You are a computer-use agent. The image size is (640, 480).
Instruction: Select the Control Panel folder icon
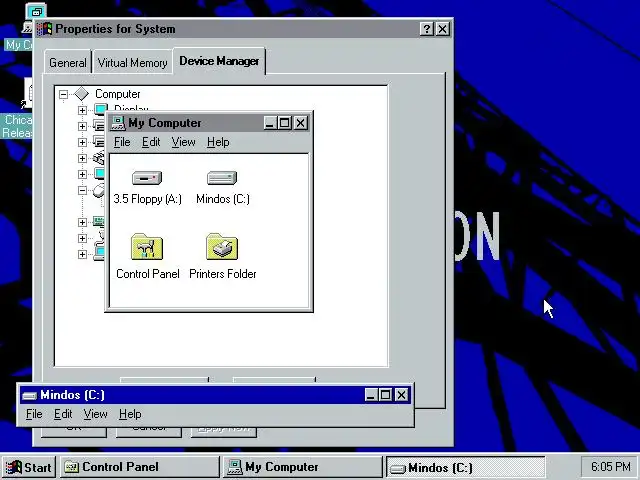147,247
